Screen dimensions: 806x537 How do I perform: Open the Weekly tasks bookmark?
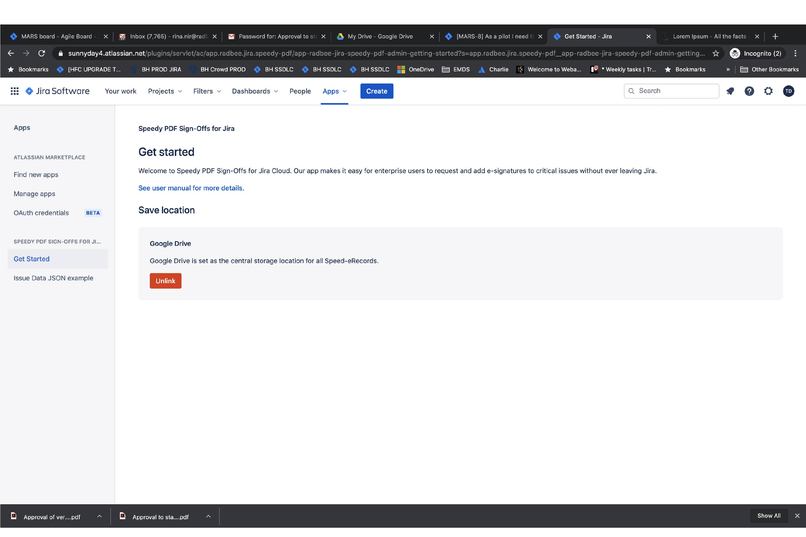click(x=624, y=69)
